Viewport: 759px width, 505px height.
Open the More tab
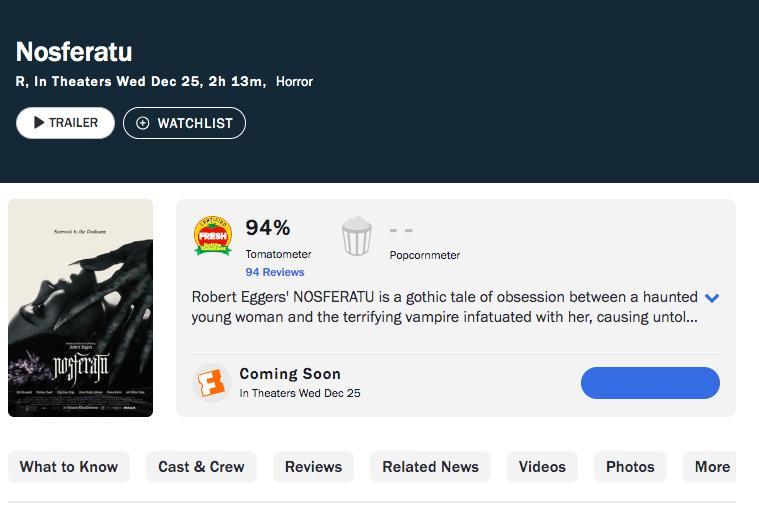710,467
